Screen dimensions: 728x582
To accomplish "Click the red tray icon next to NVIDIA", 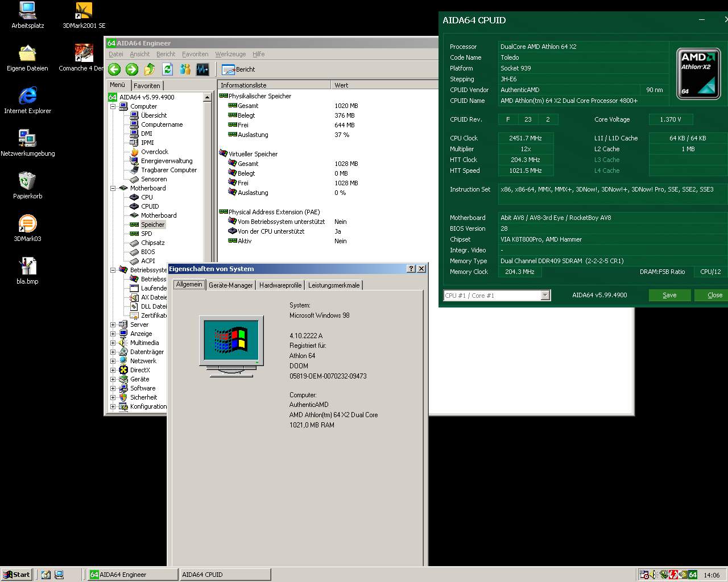I will [673, 575].
